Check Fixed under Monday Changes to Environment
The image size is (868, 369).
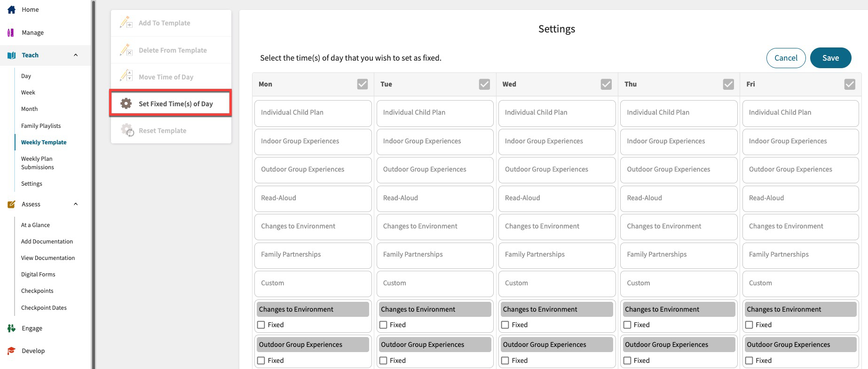click(261, 325)
